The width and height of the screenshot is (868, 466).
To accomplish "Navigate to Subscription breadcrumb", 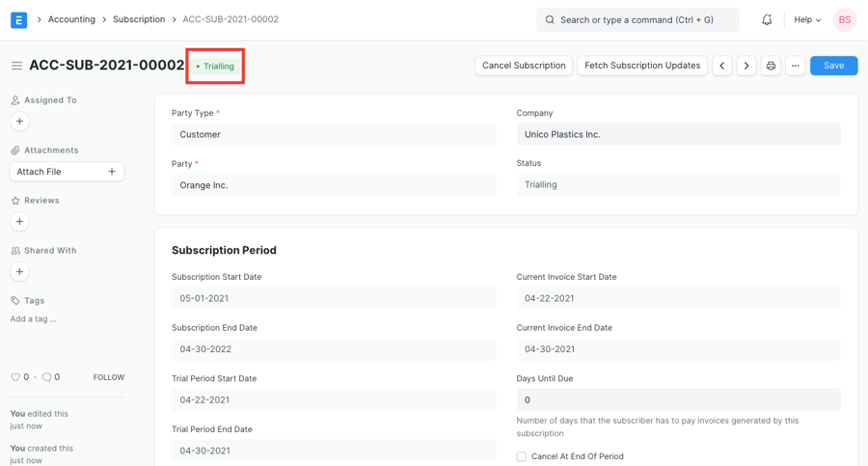I will 139,19.
